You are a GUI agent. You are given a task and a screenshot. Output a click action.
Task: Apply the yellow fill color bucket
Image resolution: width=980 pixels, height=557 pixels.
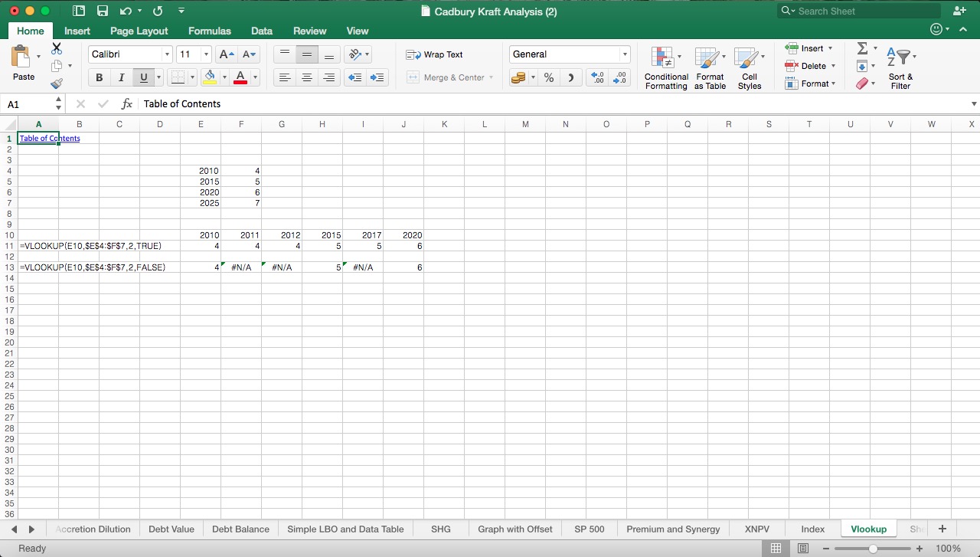(x=210, y=77)
